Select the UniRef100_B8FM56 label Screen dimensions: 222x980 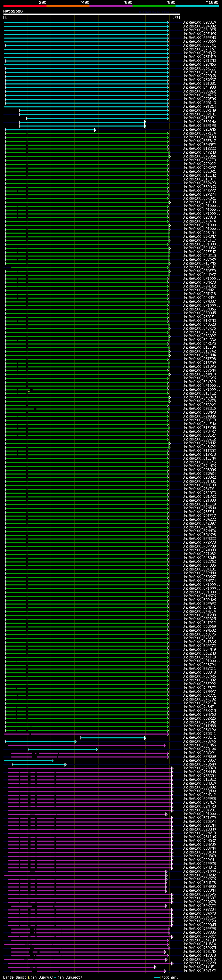199,745
